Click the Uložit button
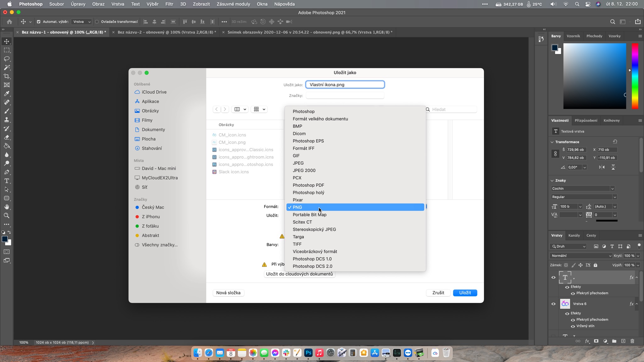The image size is (644, 362). (x=465, y=293)
